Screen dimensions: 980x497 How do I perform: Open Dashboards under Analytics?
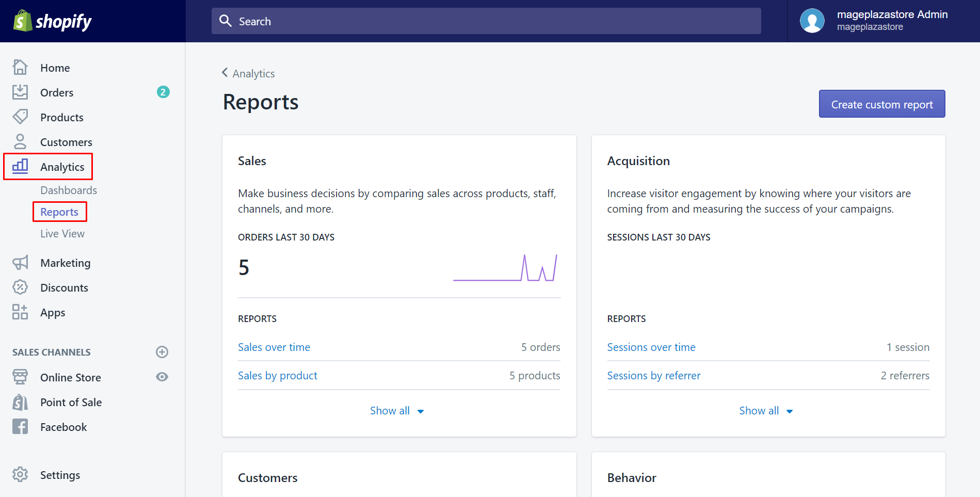point(69,190)
